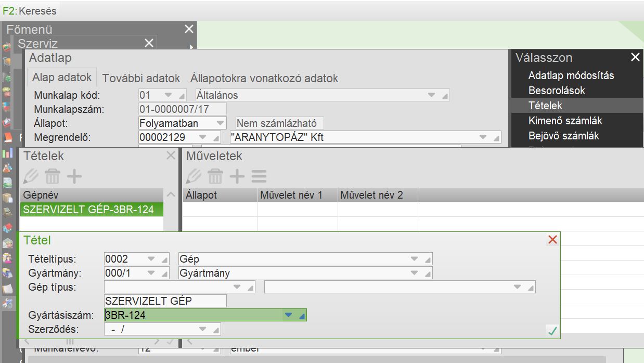Expand Tételtípus code 0002 dropdown

pyautogui.click(x=151, y=259)
